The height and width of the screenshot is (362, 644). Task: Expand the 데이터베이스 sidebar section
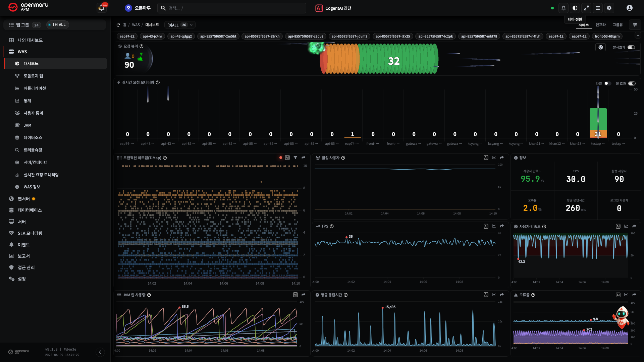(x=30, y=210)
